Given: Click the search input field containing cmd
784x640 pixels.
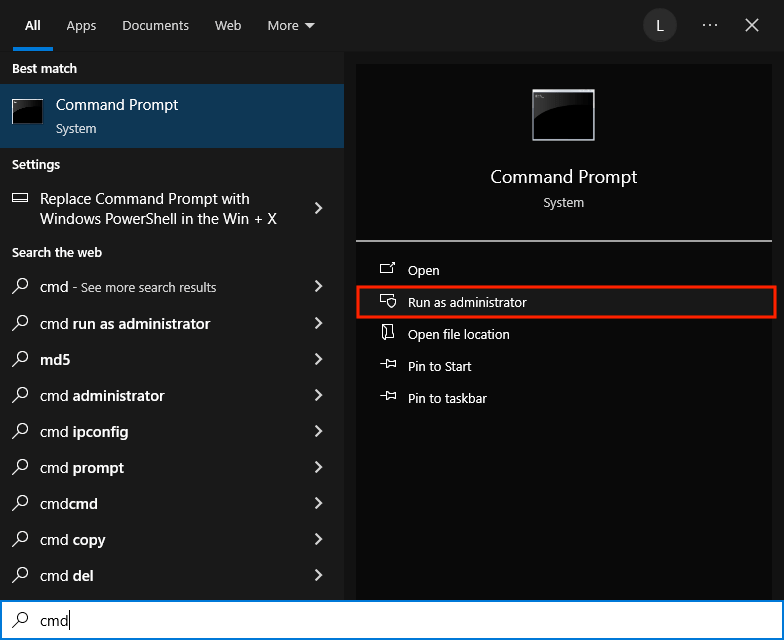Looking at the screenshot, I should [400, 620].
